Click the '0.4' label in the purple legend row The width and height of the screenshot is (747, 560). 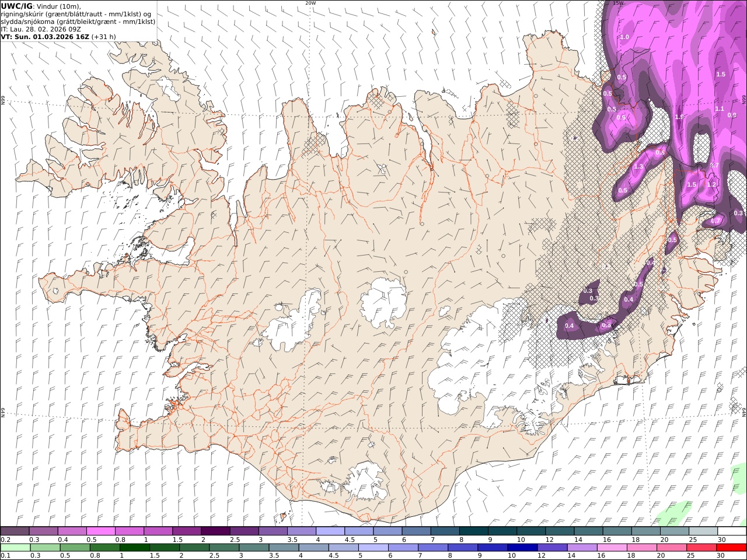coord(62,540)
